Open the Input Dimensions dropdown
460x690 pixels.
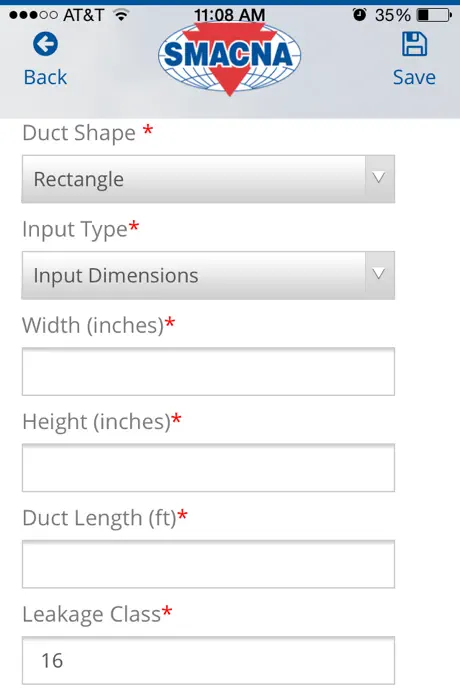tap(208, 275)
